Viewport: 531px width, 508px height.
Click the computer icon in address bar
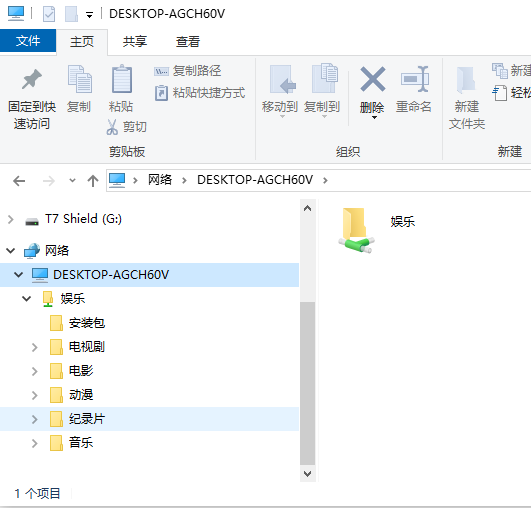coord(117,180)
